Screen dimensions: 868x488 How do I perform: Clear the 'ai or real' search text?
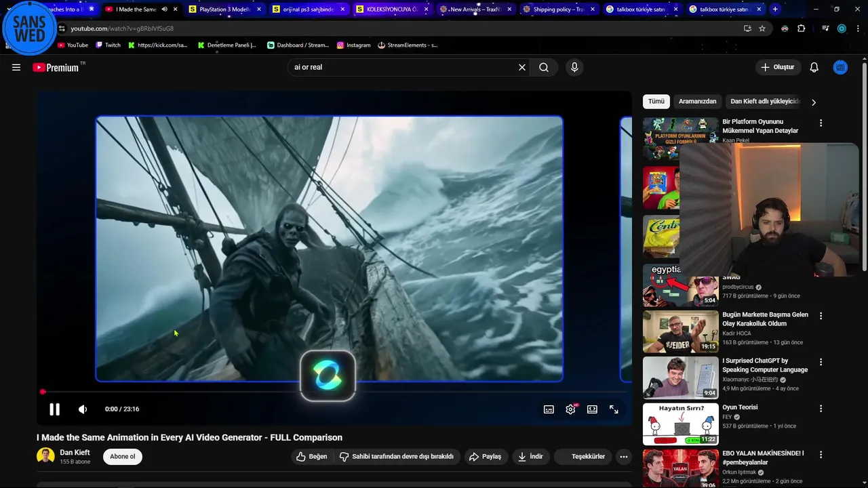[522, 67]
